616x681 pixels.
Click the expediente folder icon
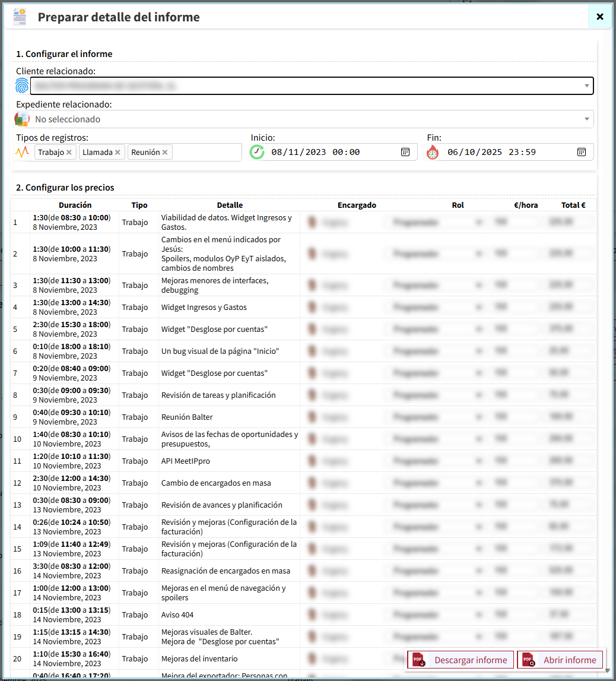point(22,119)
